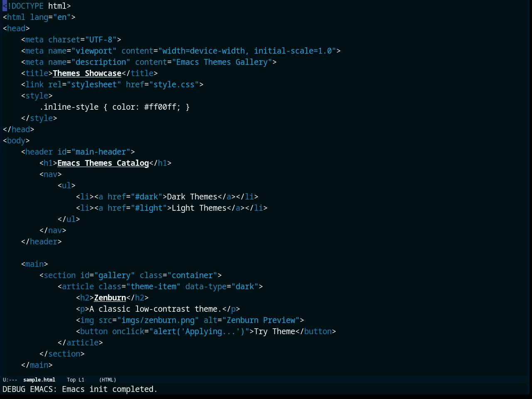Click the '"gallery"' id value
This screenshot has height=399, width=532.
(x=114, y=276)
